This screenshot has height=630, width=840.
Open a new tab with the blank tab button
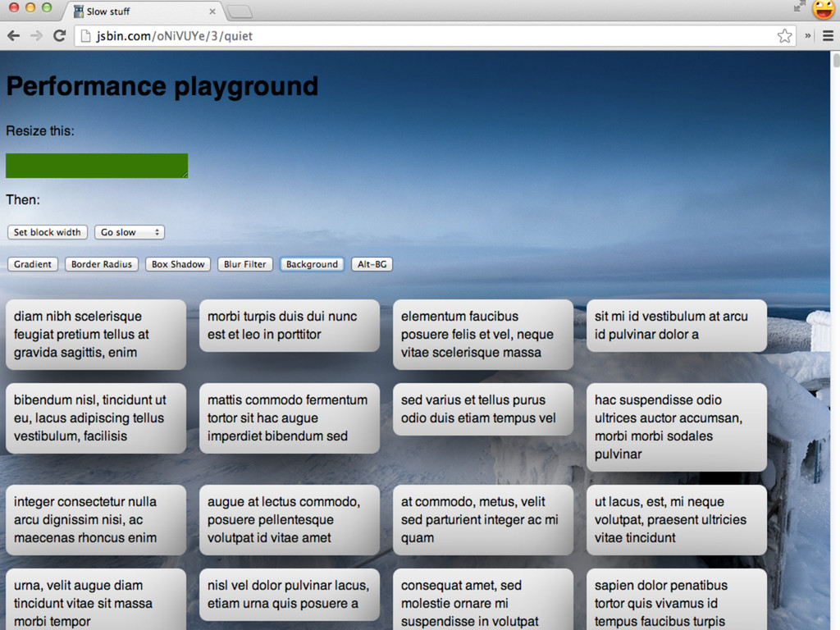pyautogui.click(x=239, y=11)
